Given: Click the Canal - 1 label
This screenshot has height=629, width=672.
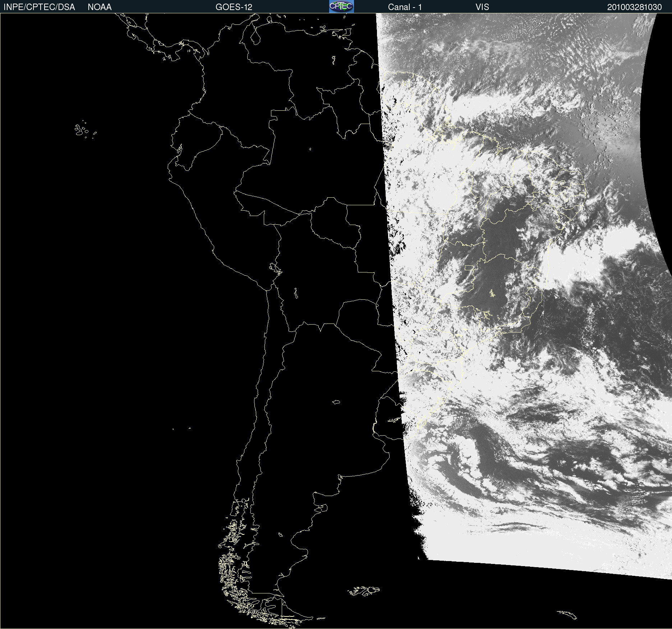Looking at the screenshot, I should (x=405, y=7).
